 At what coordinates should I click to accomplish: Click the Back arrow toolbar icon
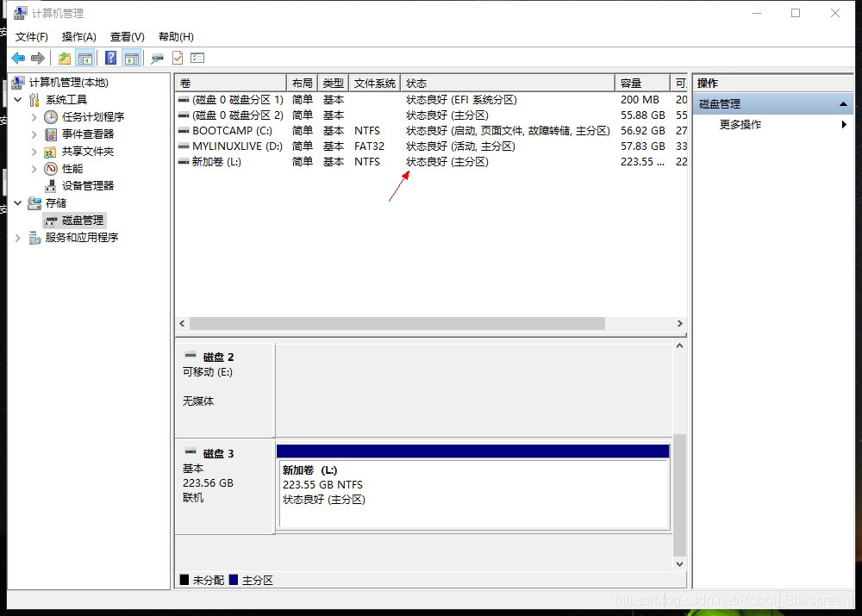pos(18,58)
